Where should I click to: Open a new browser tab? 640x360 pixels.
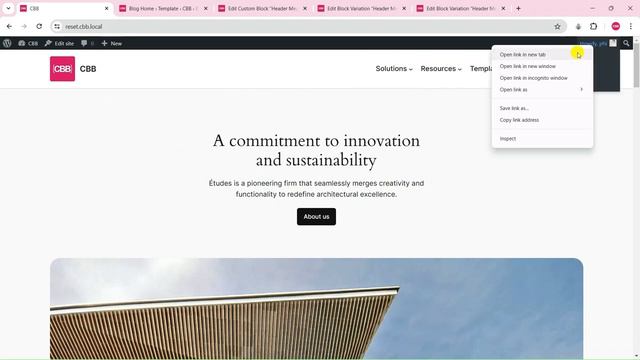[518, 8]
